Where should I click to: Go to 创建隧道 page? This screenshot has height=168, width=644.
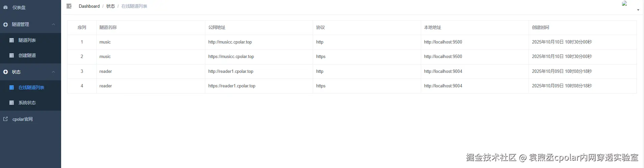(27, 55)
